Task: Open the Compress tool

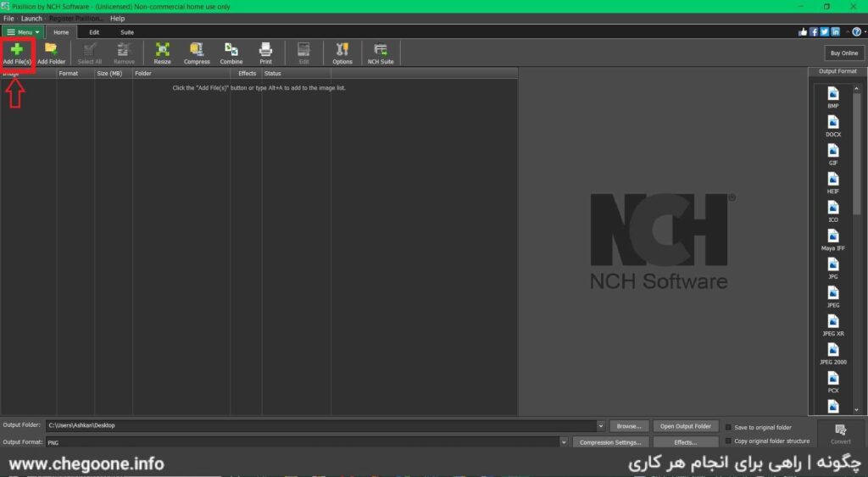Action: [x=197, y=53]
